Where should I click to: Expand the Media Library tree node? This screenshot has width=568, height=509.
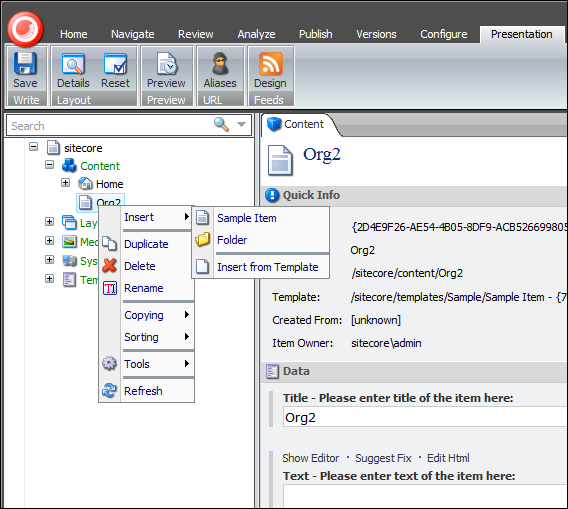(x=50, y=241)
